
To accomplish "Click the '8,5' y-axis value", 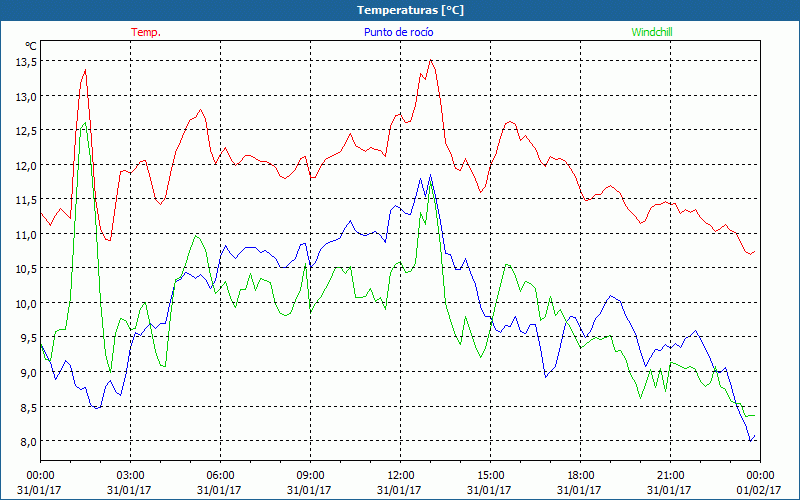I will click(28, 407).
